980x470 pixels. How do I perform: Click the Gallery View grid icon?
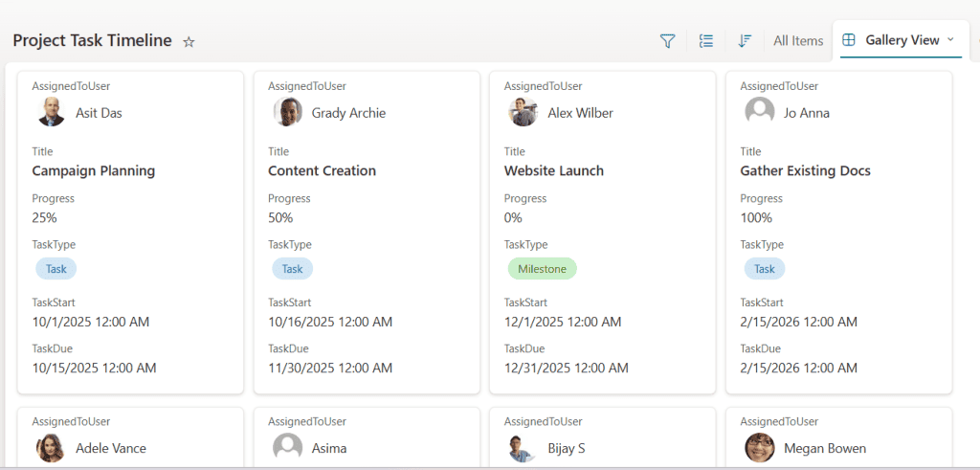(x=849, y=40)
